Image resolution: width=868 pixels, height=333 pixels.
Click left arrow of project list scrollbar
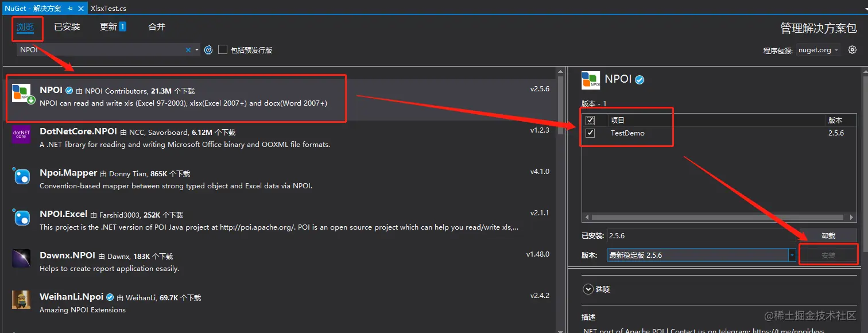point(586,218)
